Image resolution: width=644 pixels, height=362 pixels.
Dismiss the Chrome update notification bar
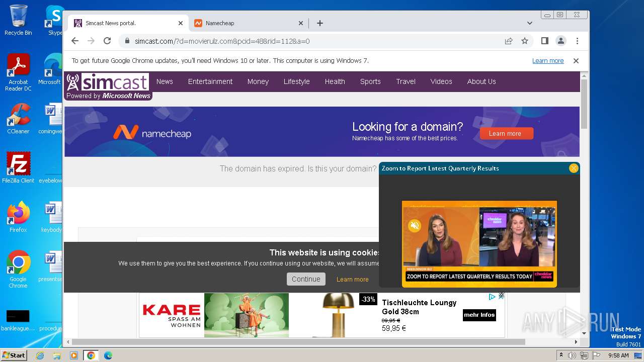coord(576,61)
